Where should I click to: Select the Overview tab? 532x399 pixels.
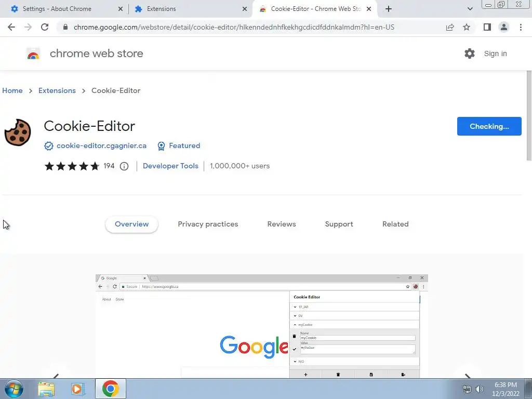tap(131, 224)
